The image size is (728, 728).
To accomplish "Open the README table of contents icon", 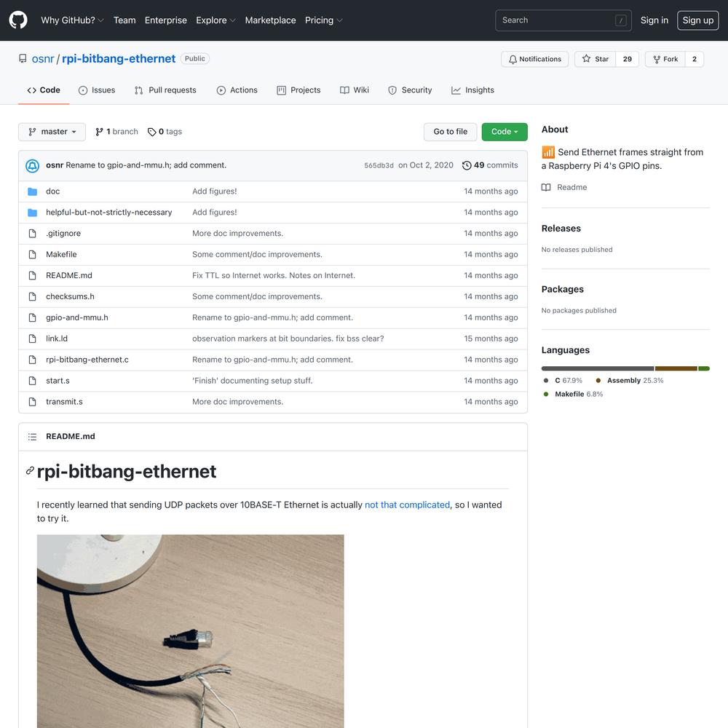I will click(x=32, y=436).
